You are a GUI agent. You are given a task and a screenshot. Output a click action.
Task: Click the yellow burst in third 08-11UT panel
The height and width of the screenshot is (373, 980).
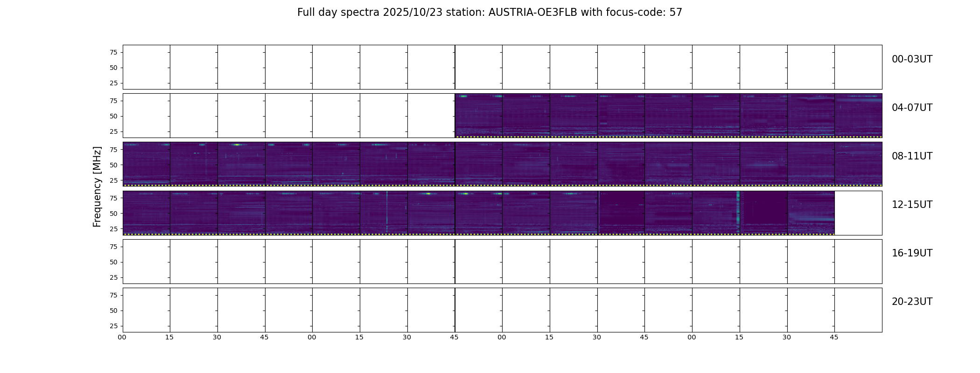[x=237, y=145]
